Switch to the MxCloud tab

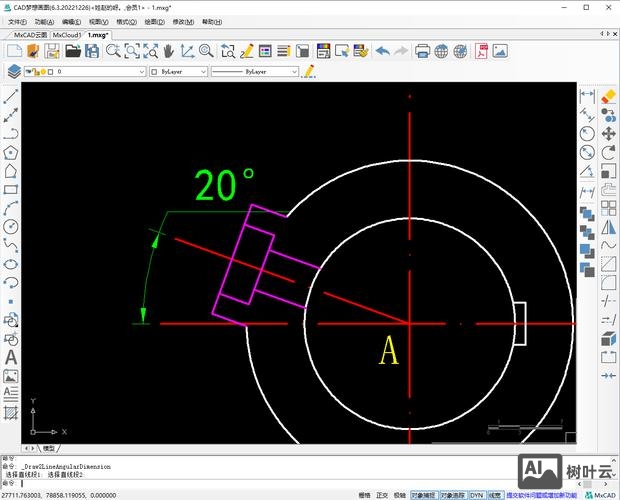pos(66,34)
